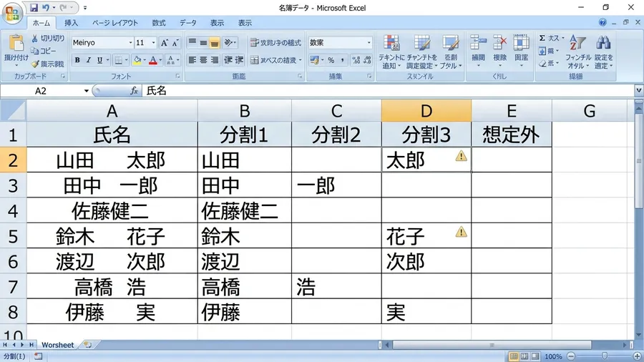Increase decimal places
The width and height of the screenshot is (644, 362).
pyautogui.click(x=356, y=60)
